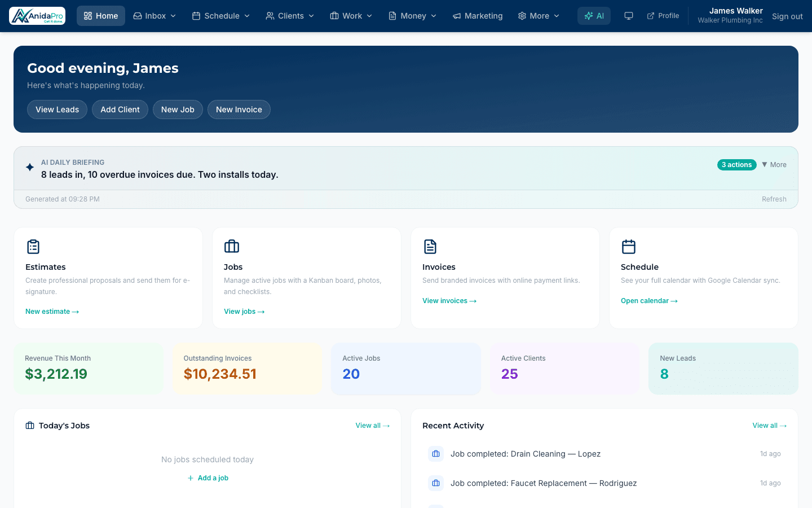The image size is (812, 508).
Task: Click the AI briefing sparkle icon
Action: pyautogui.click(x=30, y=167)
